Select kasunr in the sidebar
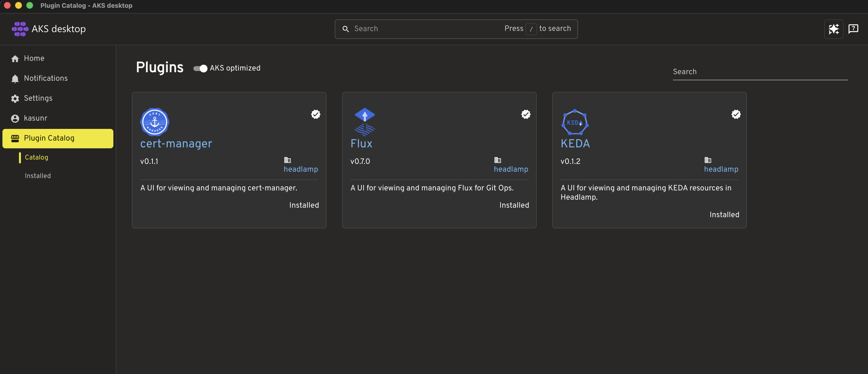Viewport: 868px width, 374px height. (x=58, y=118)
